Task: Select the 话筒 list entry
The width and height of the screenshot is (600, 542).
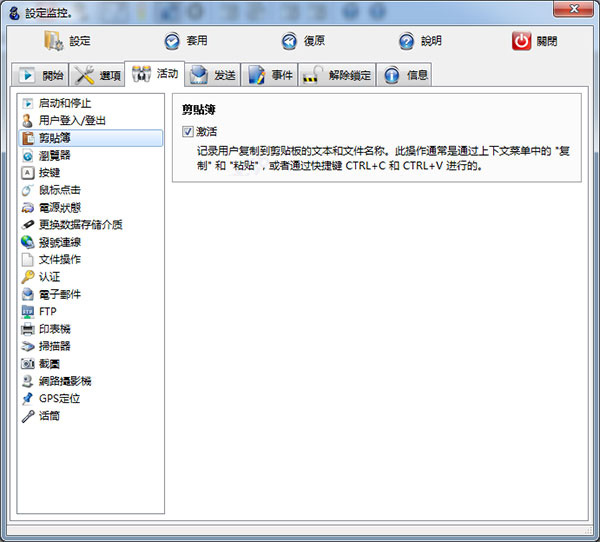Action: (x=90, y=416)
